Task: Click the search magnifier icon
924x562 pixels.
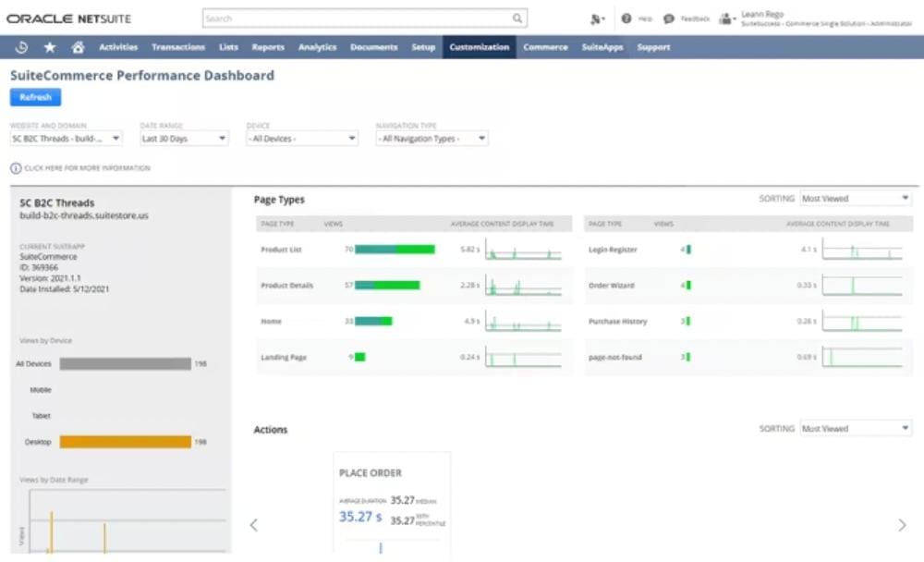Action: pyautogui.click(x=517, y=18)
